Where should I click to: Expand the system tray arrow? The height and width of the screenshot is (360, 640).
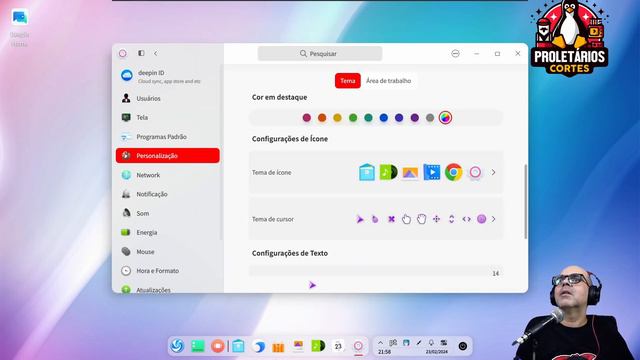pyautogui.click(x=380, y=343)
